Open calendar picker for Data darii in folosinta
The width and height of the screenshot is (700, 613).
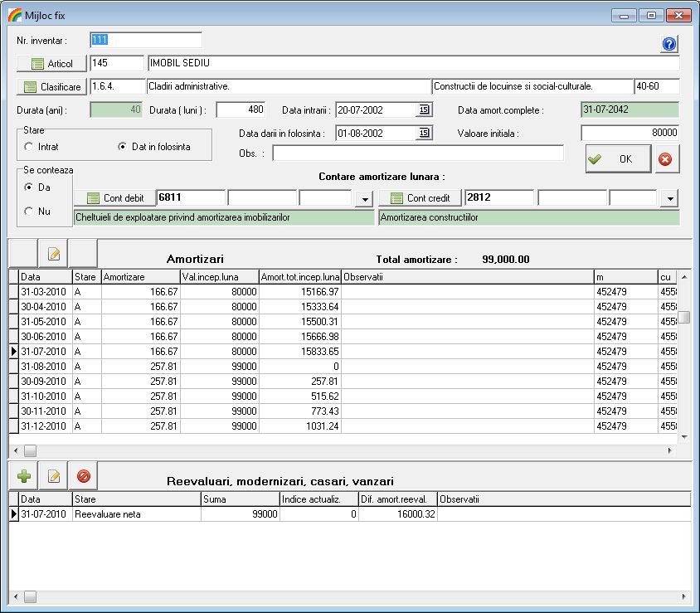point(424,133)
